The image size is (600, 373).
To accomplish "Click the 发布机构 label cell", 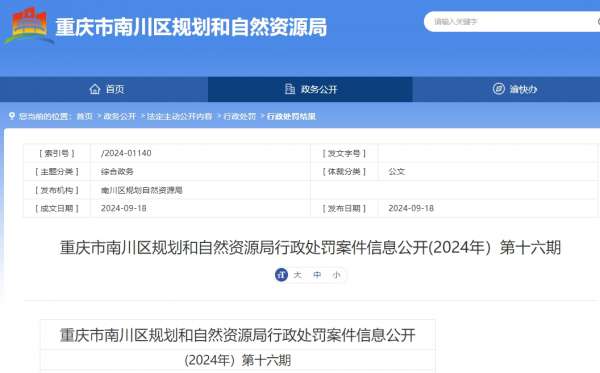I will point(57,190).
